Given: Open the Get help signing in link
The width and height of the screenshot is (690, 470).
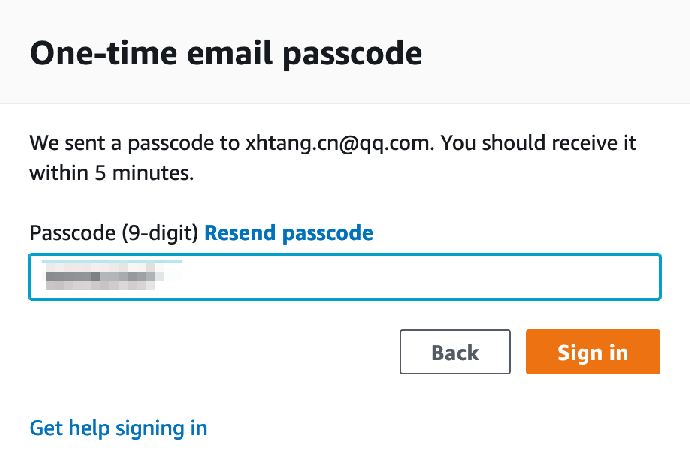Looking at the screenshot, I should click(118, 428).
